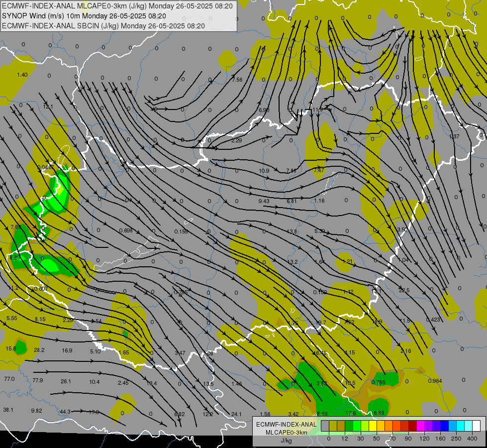Click the grid value '0.786'

pyautogui.click(x=378, y=382)
